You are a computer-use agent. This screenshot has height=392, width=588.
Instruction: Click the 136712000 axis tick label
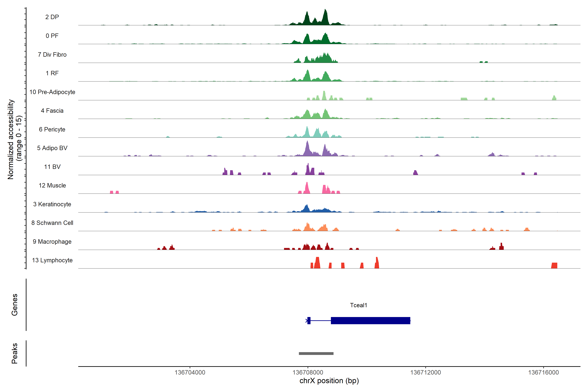coord(425,373)
